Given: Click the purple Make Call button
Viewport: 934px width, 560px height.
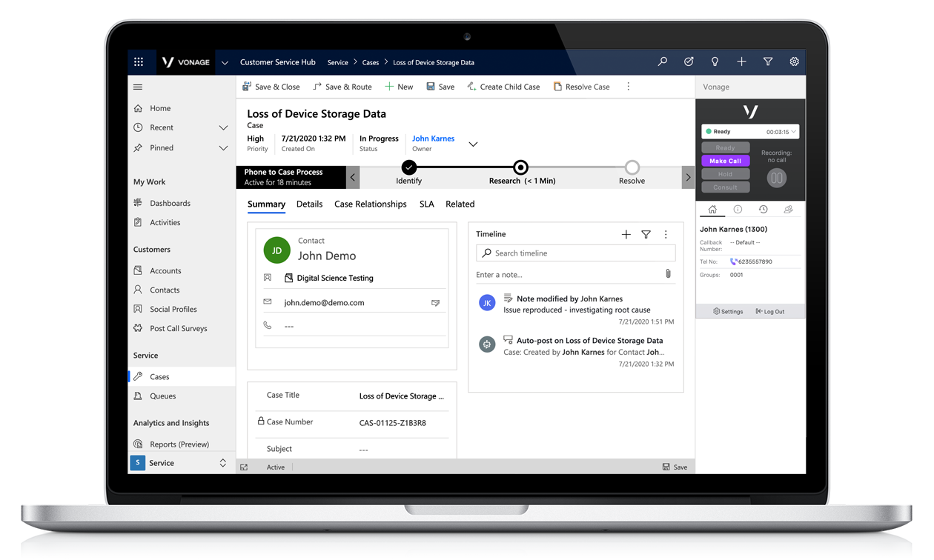Looking at the screenshot, I should coord(725,161).
